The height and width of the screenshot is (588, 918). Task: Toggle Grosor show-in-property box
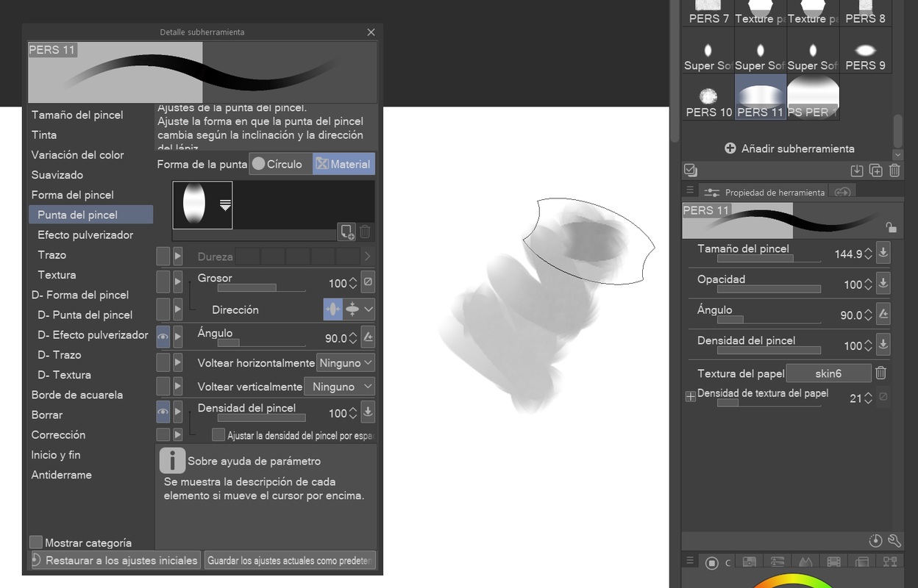pyautogui.click(x=163, y=283)
